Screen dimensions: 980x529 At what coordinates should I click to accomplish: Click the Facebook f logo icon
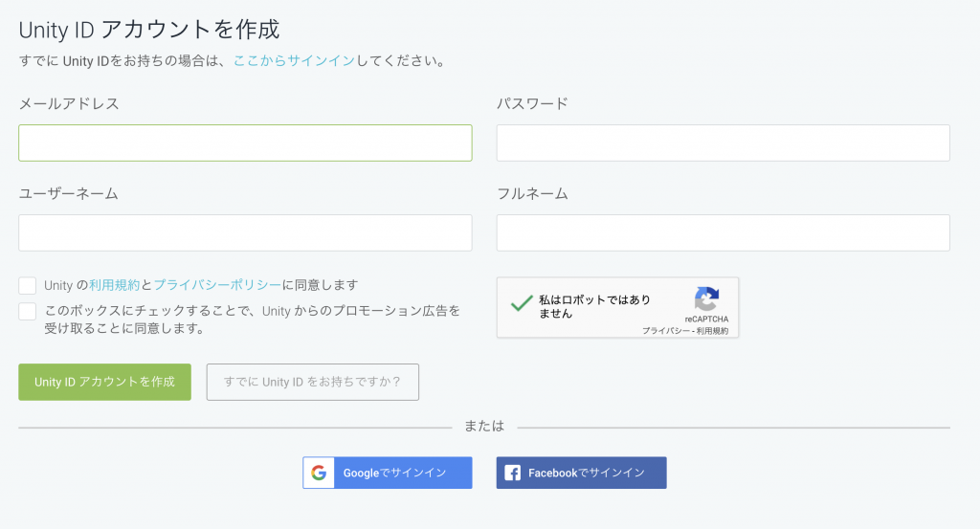click(512, 473)
